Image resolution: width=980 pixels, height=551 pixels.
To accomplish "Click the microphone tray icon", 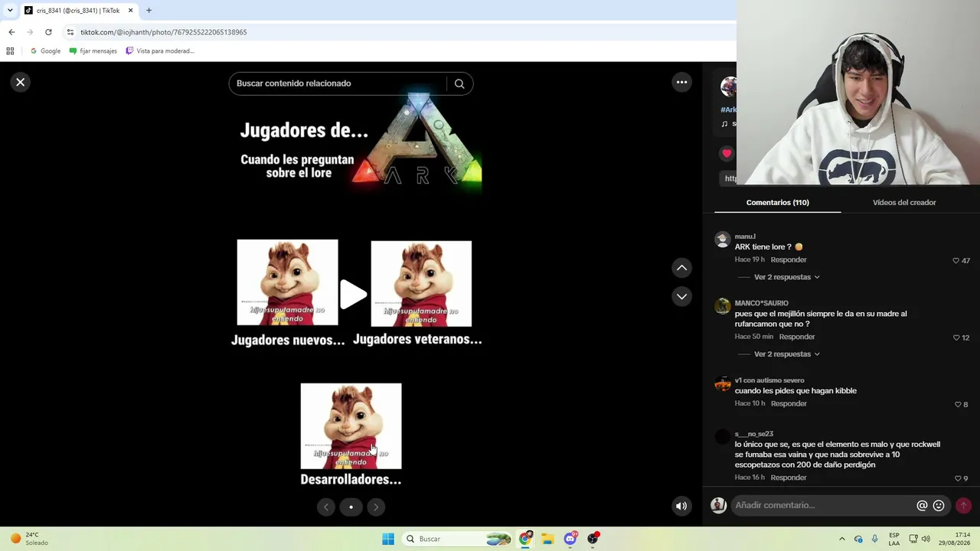I will tap(875, 539).
